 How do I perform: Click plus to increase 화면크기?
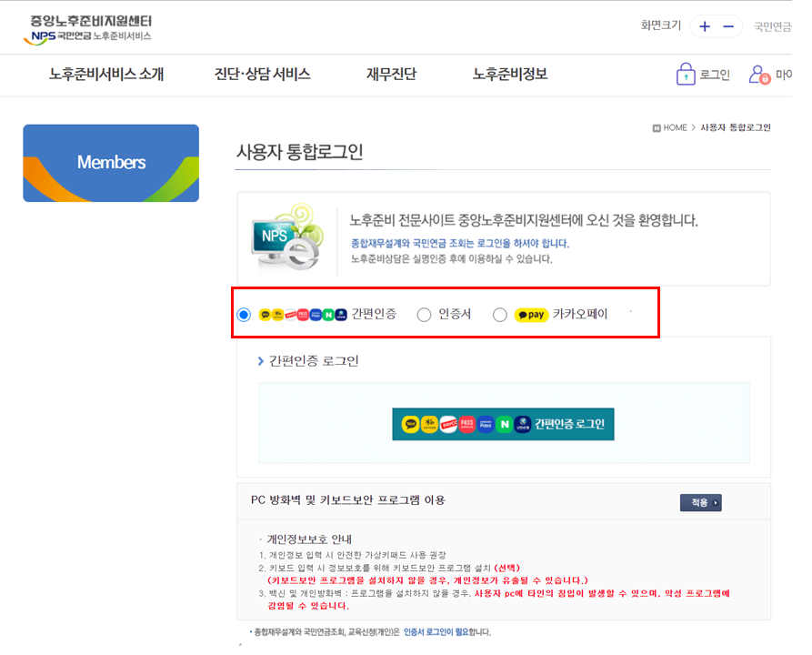(703, 26)
